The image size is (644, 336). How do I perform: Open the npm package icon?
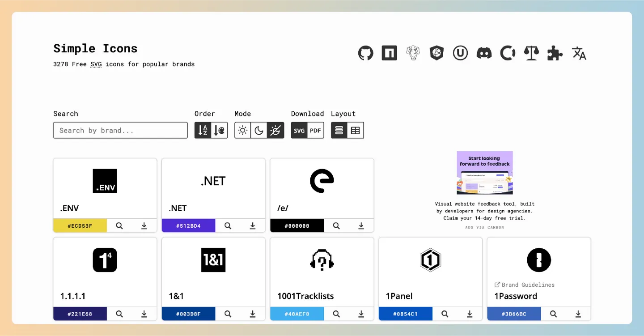click(389, 53)
